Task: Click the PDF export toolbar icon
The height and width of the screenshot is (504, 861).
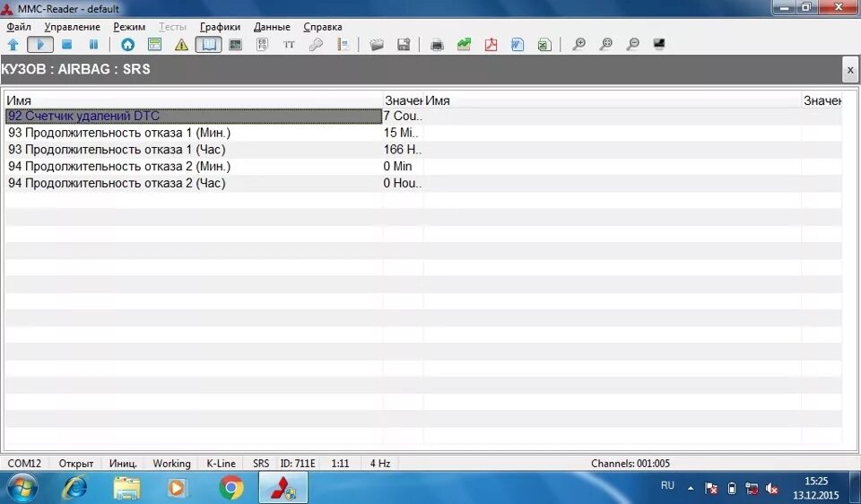Action: point(491,45)
